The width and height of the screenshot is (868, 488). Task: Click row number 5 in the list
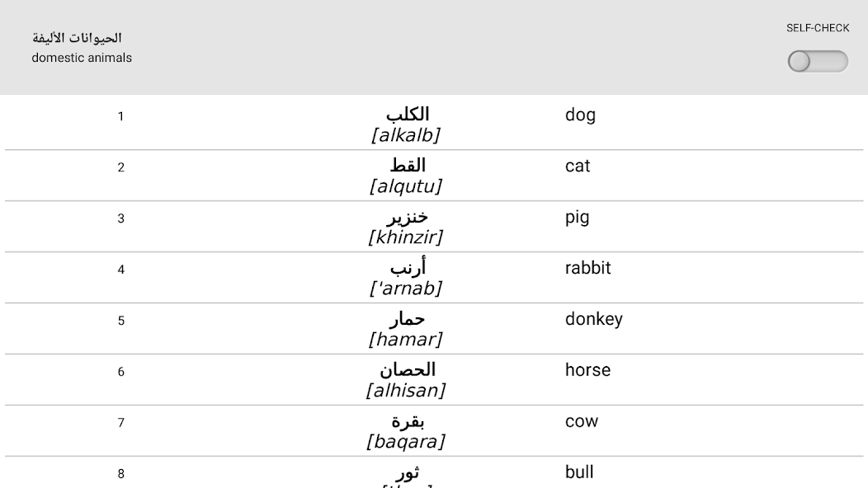[121, 321]
